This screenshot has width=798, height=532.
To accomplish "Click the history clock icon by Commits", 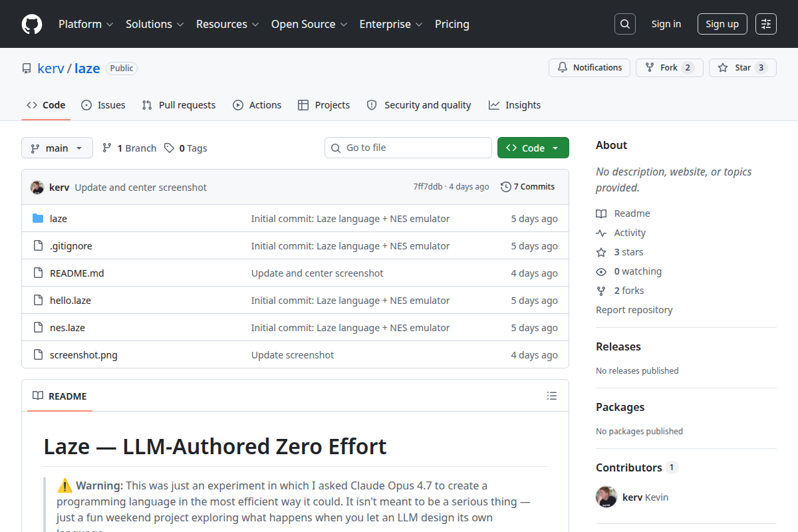I will click(506, 187).
